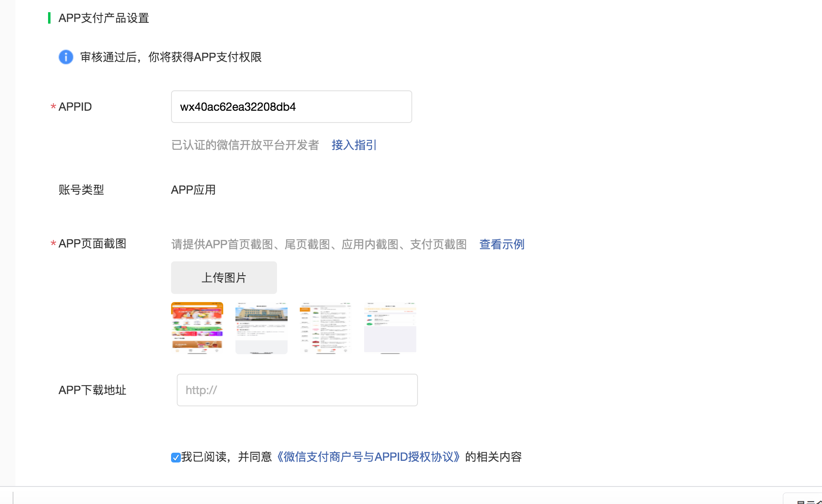Click the 账号类型 field label
The image size is (822, 504).
click(81, 190)
